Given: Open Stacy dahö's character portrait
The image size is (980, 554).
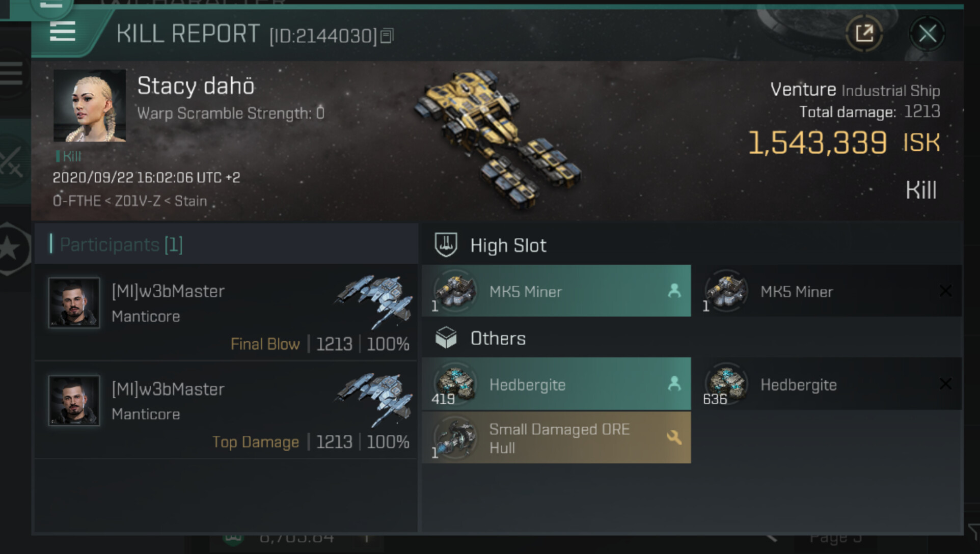Looking at the screenshot, I should (90, 106).
